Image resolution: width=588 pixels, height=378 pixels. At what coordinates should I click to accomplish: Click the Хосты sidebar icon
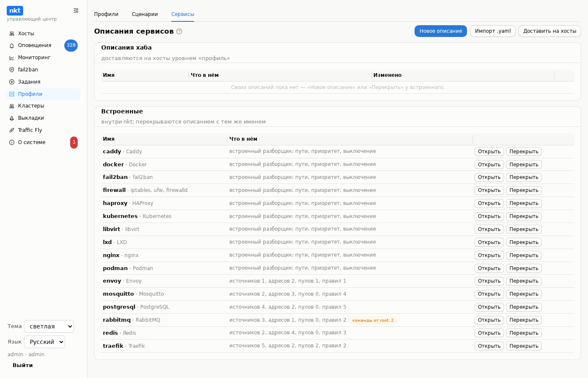pos(12,34)
